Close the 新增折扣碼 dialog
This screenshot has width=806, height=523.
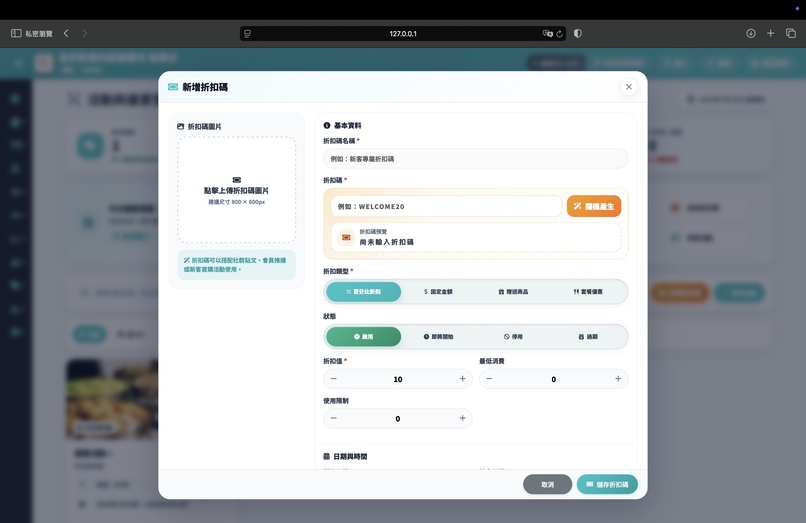pyautogui.click(x=629, y=87)
